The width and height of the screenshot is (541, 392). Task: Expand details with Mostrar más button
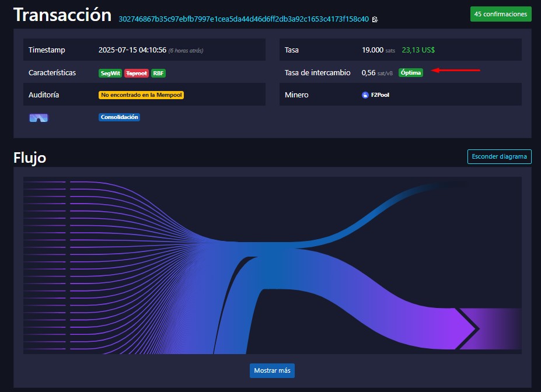[x=272, y=370]
